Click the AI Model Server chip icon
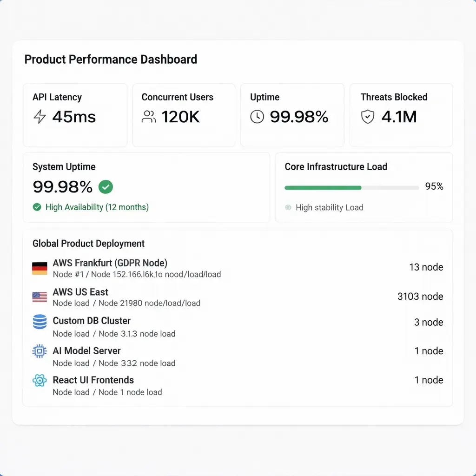476x476 pixels. (40, 351)
